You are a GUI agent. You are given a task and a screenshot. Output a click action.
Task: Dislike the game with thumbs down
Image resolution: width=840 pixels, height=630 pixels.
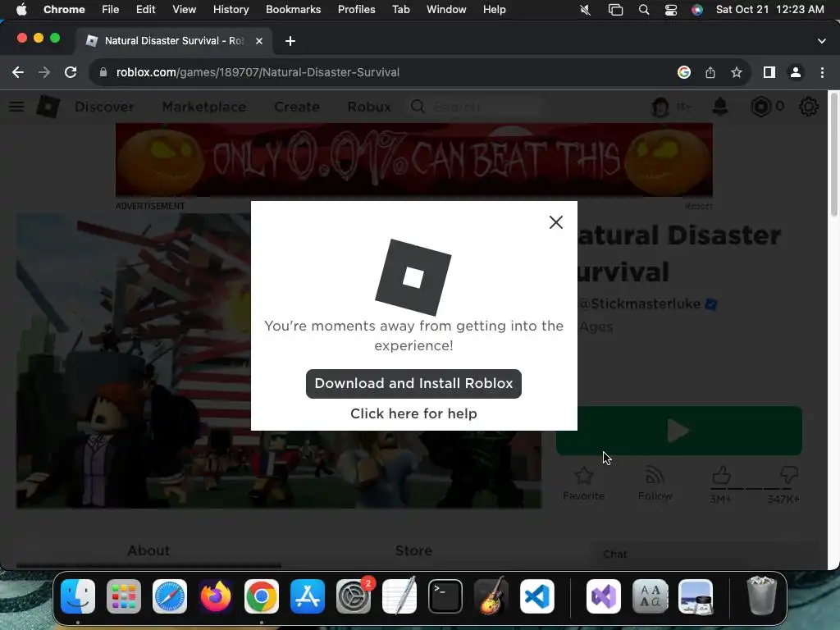[789, 476]
